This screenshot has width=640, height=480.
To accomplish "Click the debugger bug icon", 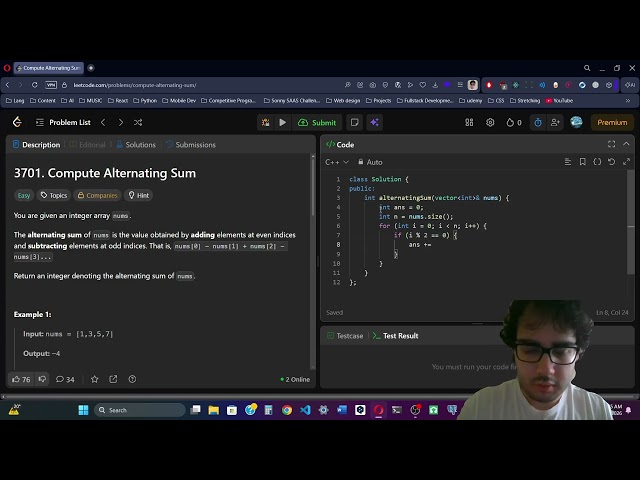I will pos(266,122).
